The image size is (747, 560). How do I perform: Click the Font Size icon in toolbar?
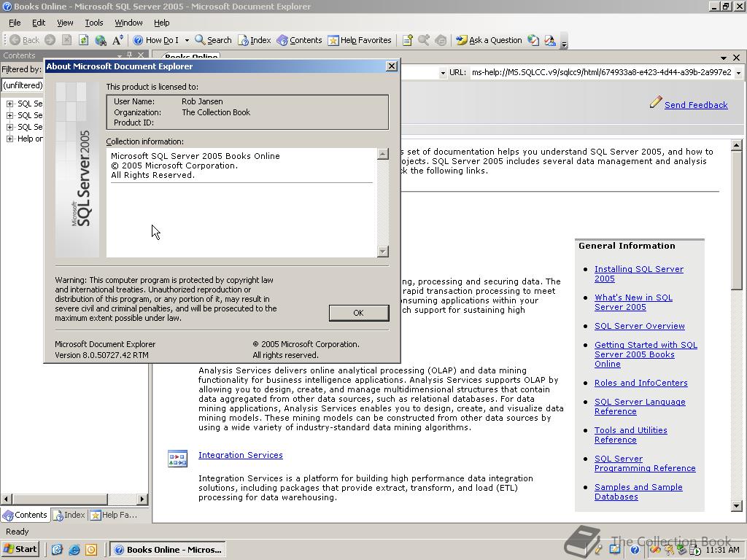[117, 40]
